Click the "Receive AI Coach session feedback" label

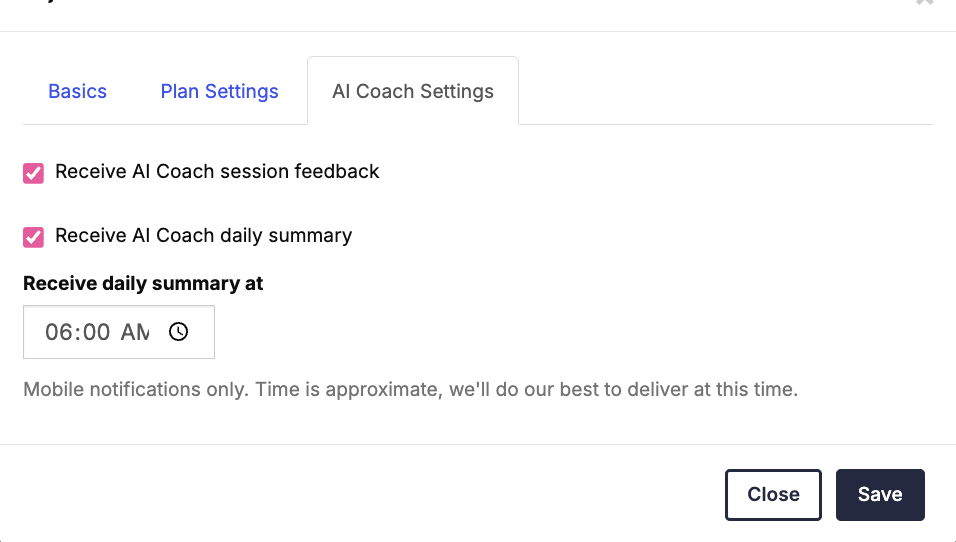click(217, 172)
